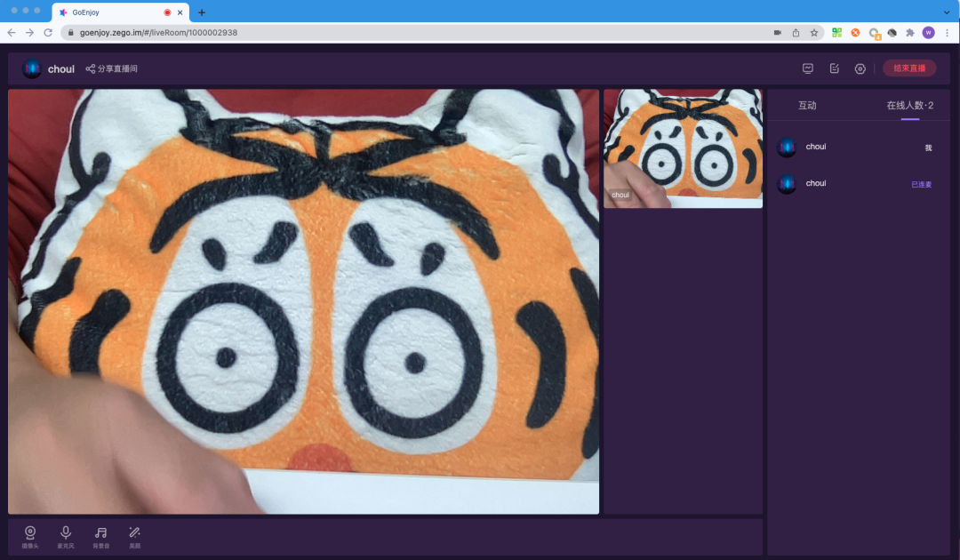
Task: Toggle the camera (摄像头) in bottom toolbar
Action: (30, 536)
